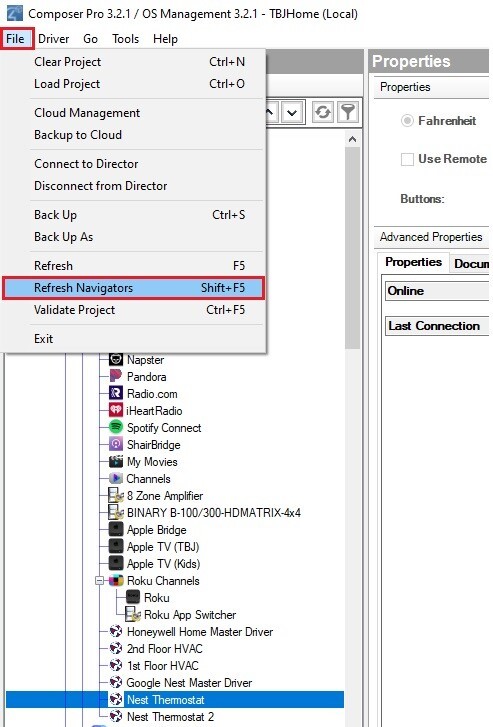
Task: Click the Honeywell Home Master Driver icon
Action: tap(115, 631)
